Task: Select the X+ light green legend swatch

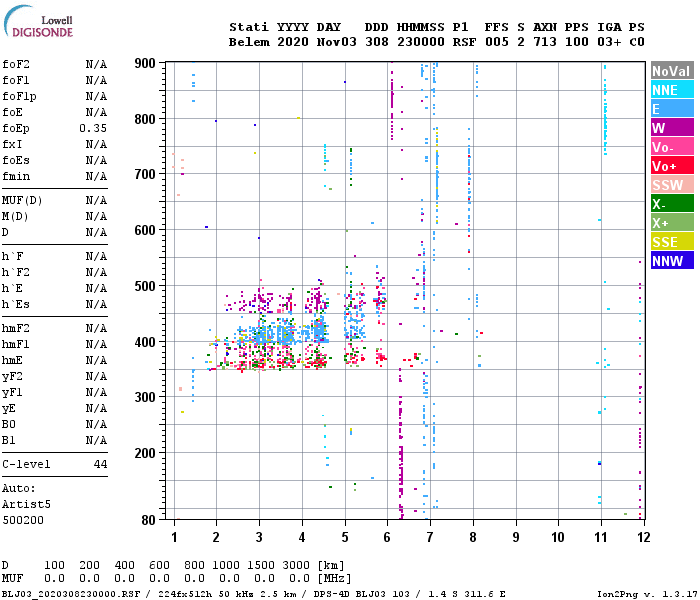Action: [672, 223]
